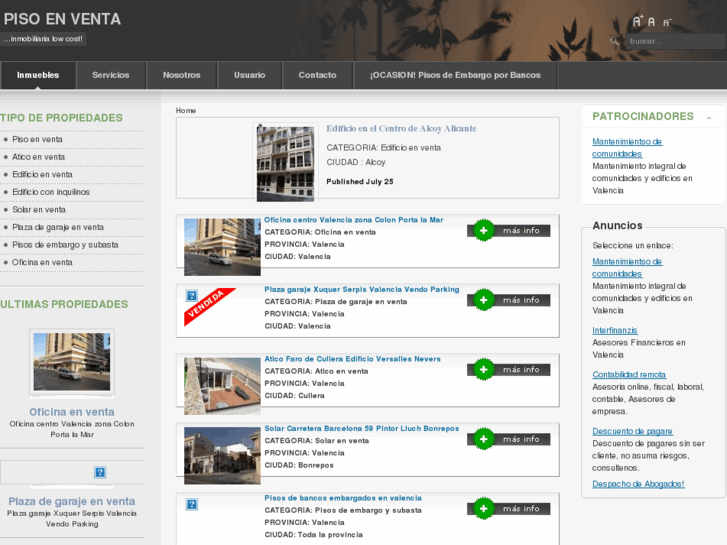Click green plus icon for Oficina centro Valencia
The width and height of the screenshot is (727, 545).
point(483,230)
